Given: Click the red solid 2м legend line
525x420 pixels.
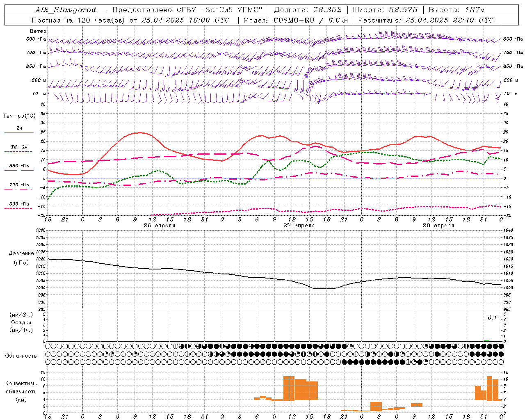Looking at the screenshot, I should click(19, 132).
